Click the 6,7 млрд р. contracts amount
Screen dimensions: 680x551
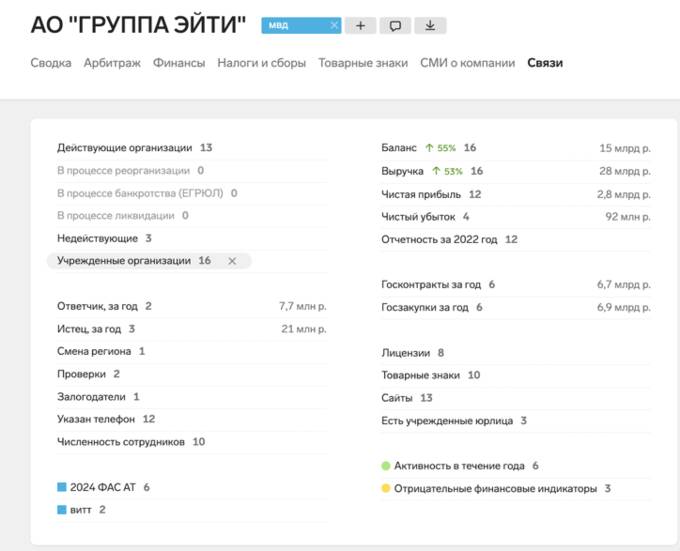624,285
